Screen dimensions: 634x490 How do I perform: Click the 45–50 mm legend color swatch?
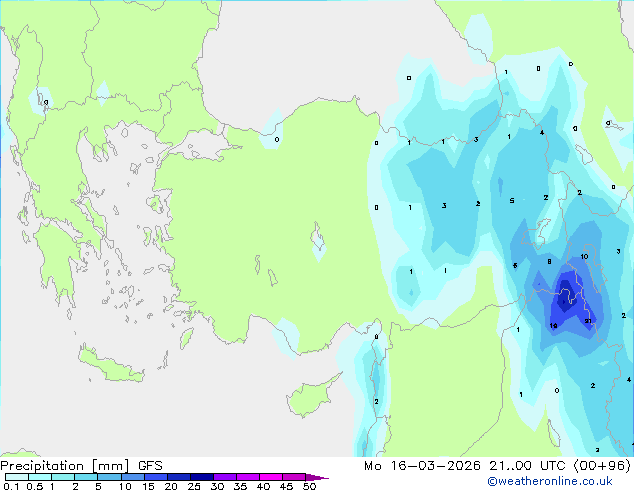(294, 477)
